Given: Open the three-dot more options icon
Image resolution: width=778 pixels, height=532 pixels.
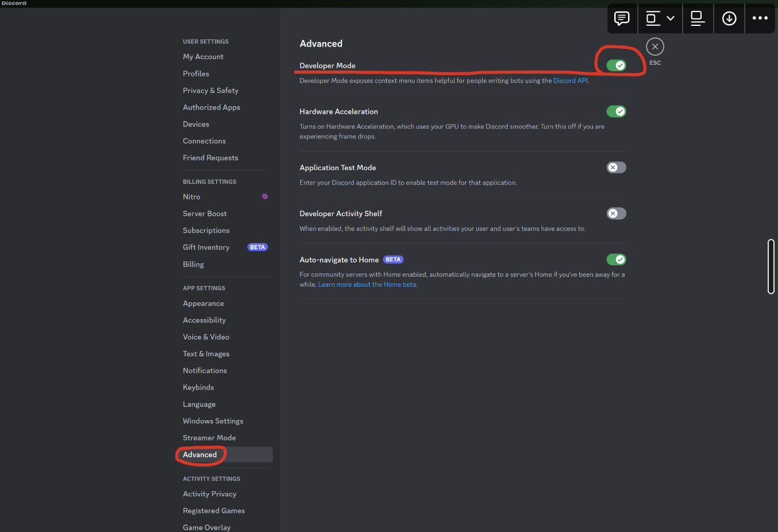Looking at the screenshot, I should click(x=760, y=18).
